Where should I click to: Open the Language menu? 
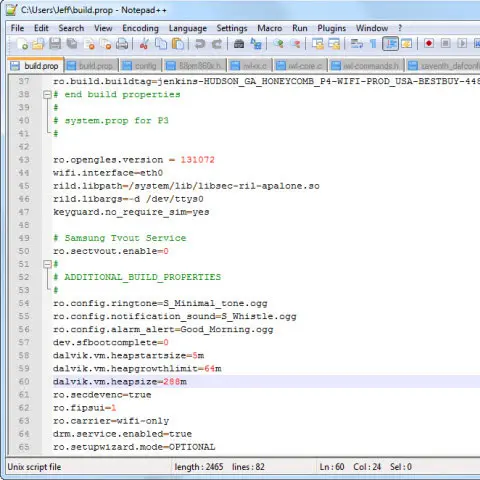(188, 28)
